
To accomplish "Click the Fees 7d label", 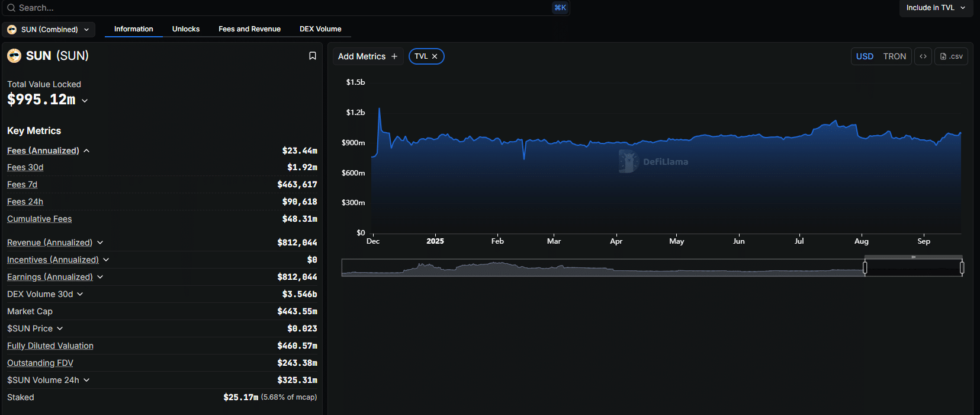I will pos(22,185).
